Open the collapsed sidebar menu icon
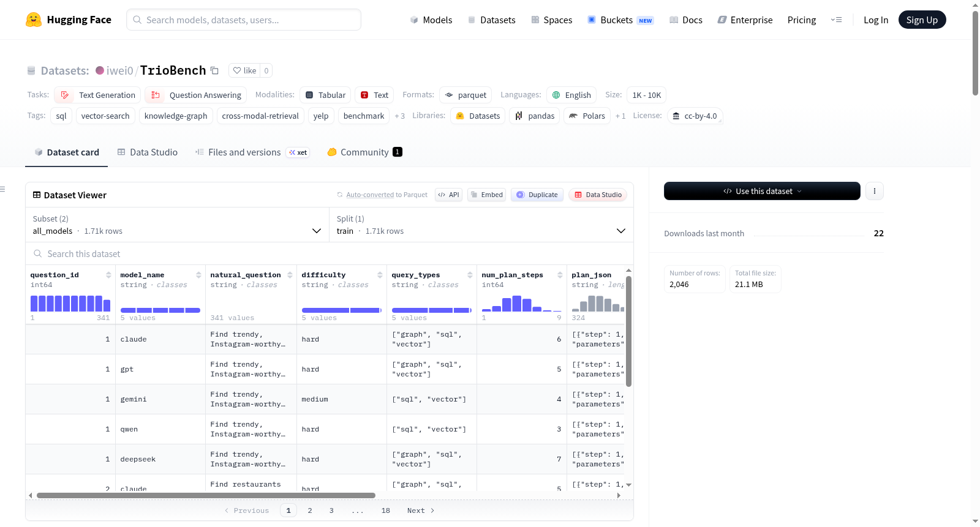980x527 pixels. click(2, 189)
